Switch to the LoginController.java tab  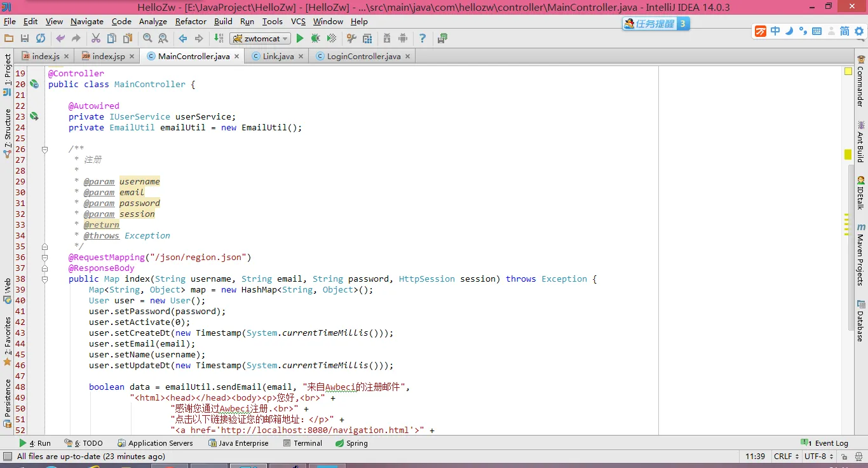pos(363,57)
